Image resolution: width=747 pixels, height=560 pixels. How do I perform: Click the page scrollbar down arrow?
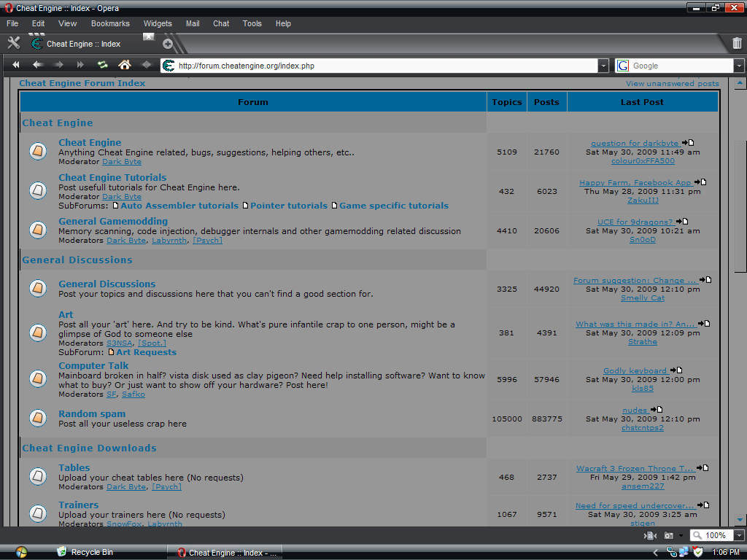click(x=740, y=520)
